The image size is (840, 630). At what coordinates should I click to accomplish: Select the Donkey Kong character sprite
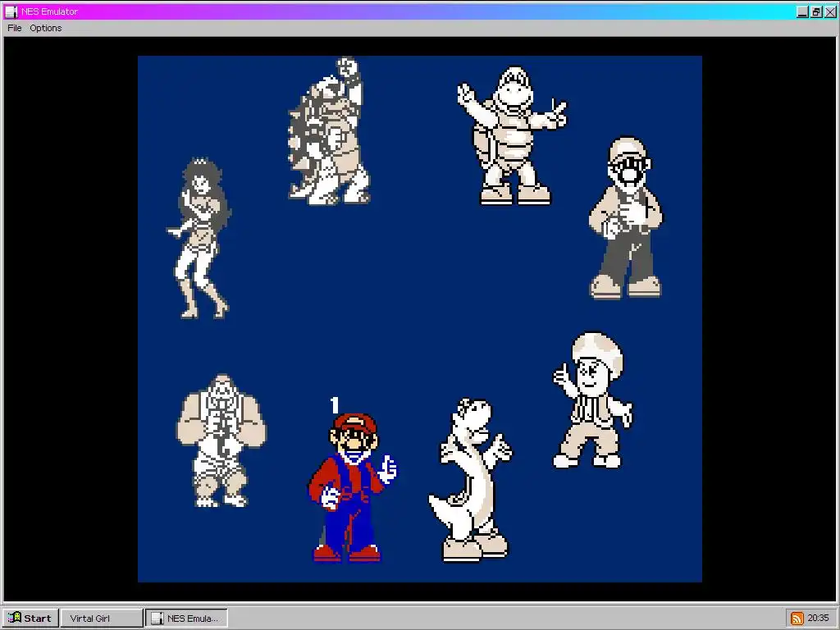(x=221, y=441)
